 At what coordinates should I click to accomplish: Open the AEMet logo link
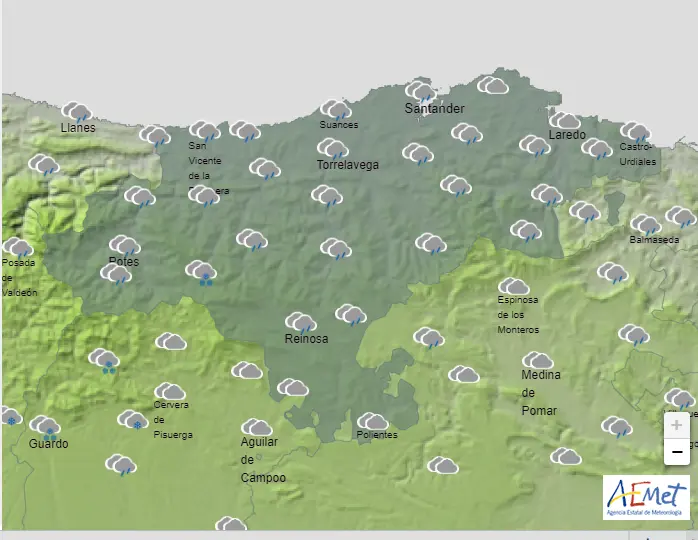[646, 497]
